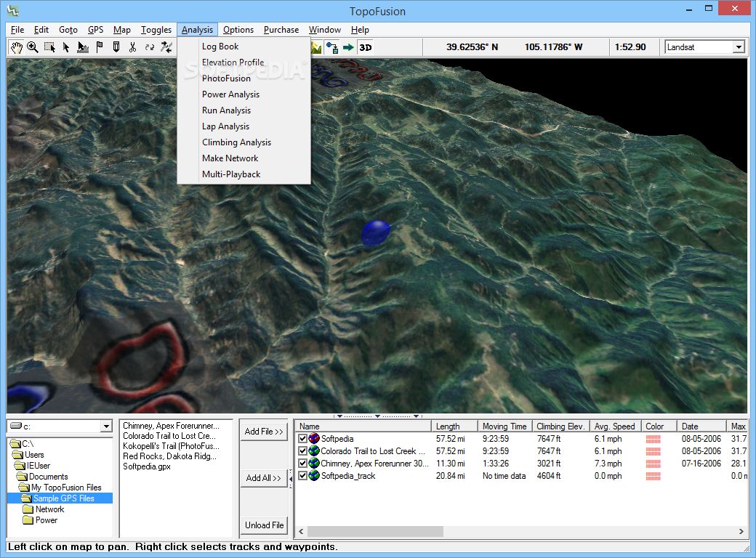Select the pencil marker tool
Screen dimensions: 756x558
click(116, 47)
